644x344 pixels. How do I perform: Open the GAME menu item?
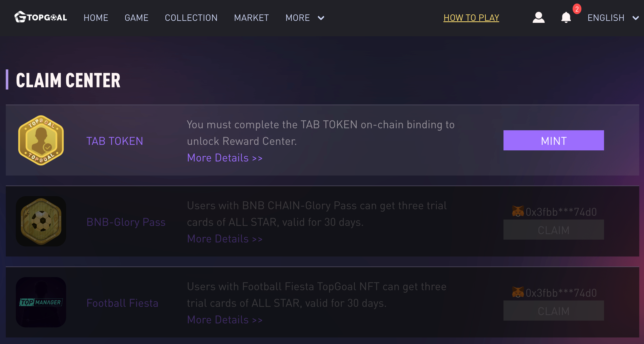pyautogui.click(x=136, y=18)
